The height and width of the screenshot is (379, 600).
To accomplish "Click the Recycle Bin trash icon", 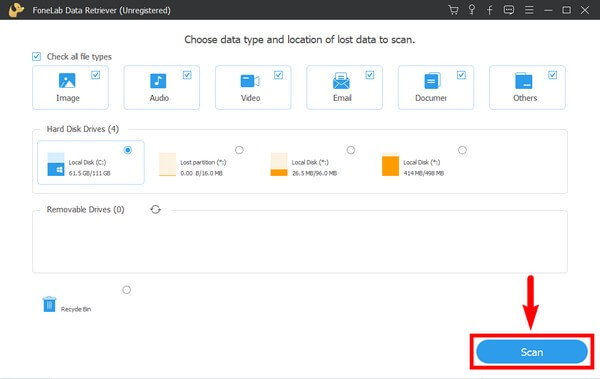I will click(49, 304).
